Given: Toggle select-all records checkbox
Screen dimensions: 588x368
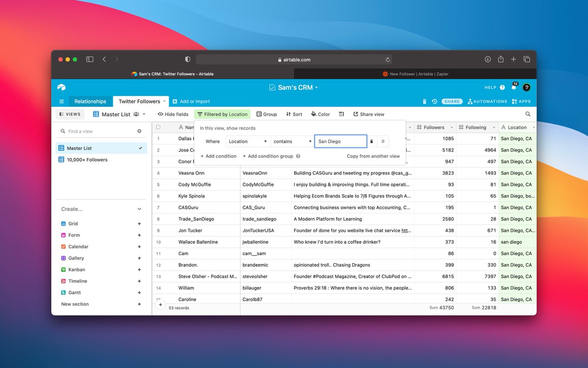Looking at the screenshot, I should pyautogui.click(x=158, y=127).
